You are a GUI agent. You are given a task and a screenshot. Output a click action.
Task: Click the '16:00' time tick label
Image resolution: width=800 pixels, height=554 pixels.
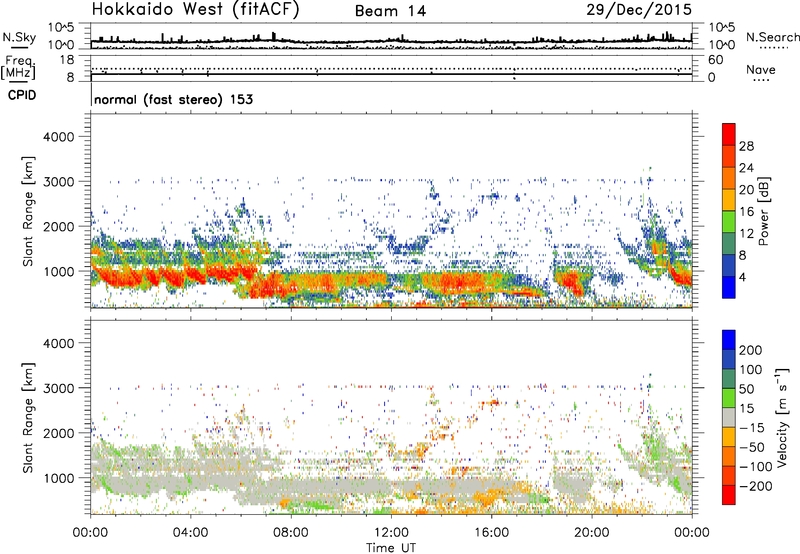click(491, 533)
